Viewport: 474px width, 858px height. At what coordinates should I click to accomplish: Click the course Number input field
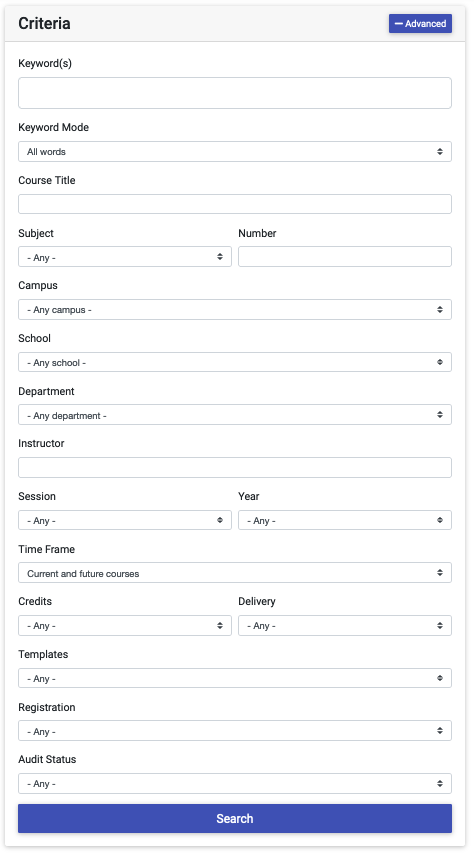point(345,257)
